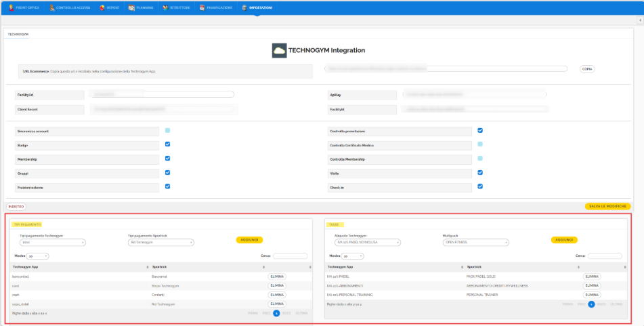Open the Multipack dropdown

(x=476, y=243)
